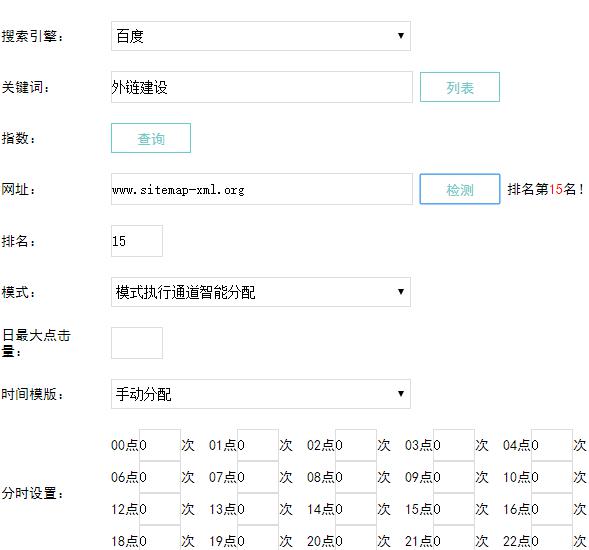Click the 06点 times input field
Image resolution: width=589 pixels, height=550 pixels.
(160, 477)
